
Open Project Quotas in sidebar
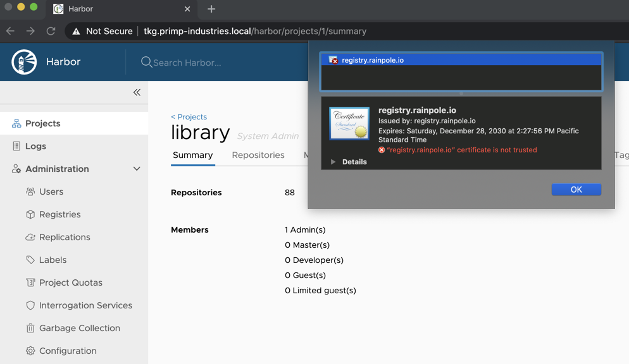click(x=70, y=282)
